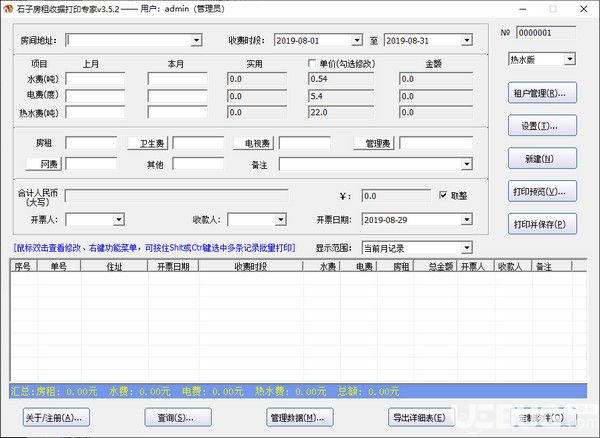Click the 电费 unit price 5.4 field
600x438 pixels.
pyautogui.click(x=341, y=96)
